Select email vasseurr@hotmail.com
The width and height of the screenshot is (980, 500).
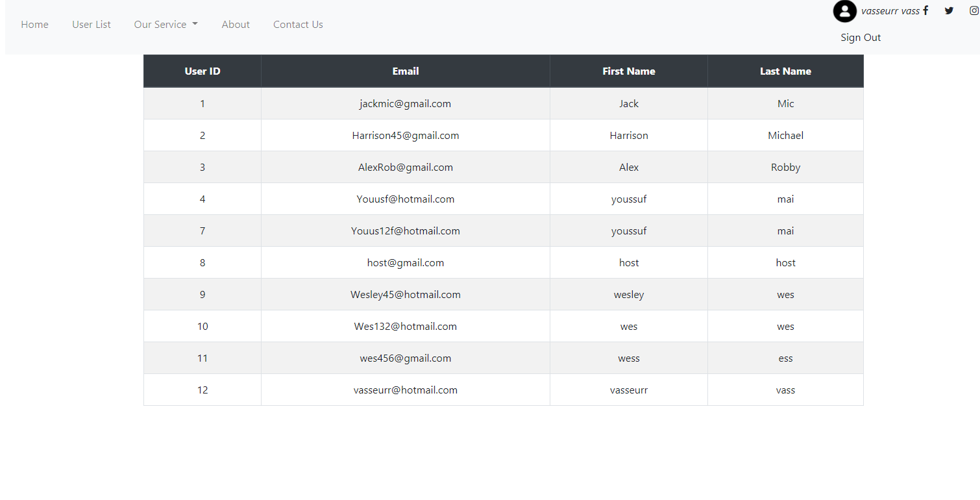(x=406, y=390)
